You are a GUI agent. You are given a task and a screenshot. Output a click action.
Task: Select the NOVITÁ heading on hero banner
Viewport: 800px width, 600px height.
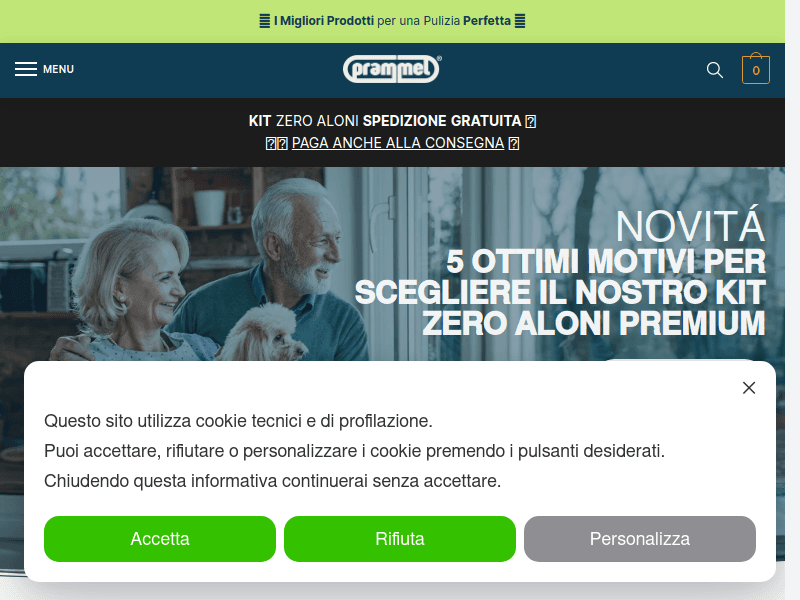click(690, 226)
